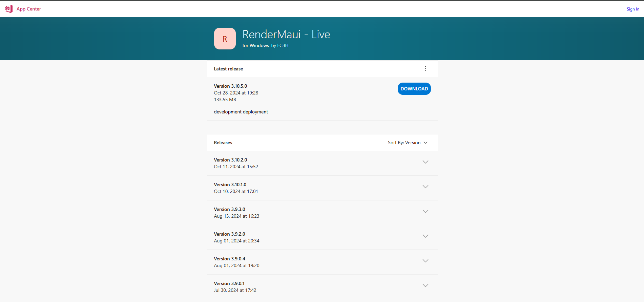
Task: Click the App Center logo icon
Action: click(9, 9)
